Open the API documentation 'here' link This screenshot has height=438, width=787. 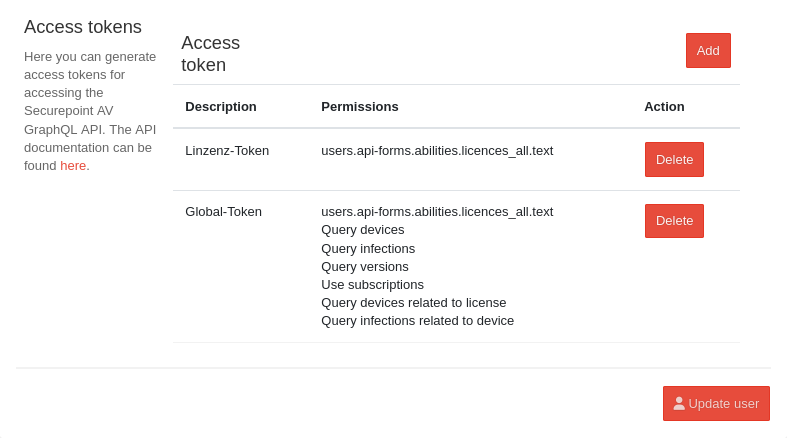pyautogui.click(x=73, y=165)
